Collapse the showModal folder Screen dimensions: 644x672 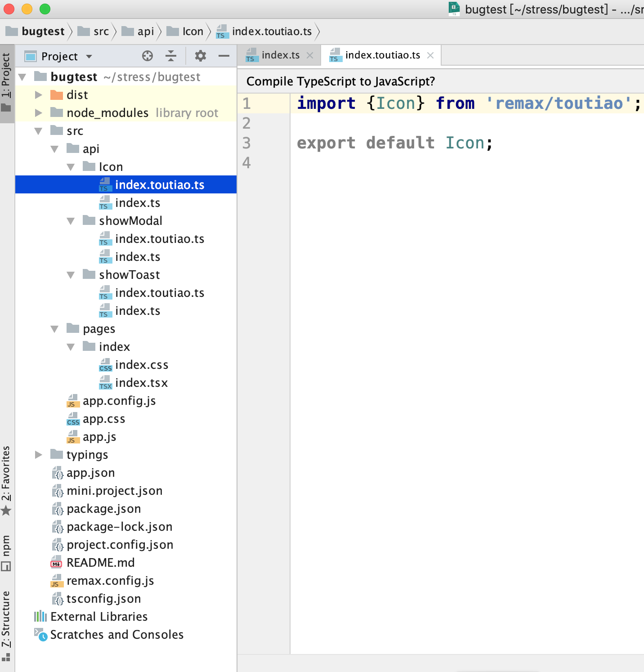point(71,221)
